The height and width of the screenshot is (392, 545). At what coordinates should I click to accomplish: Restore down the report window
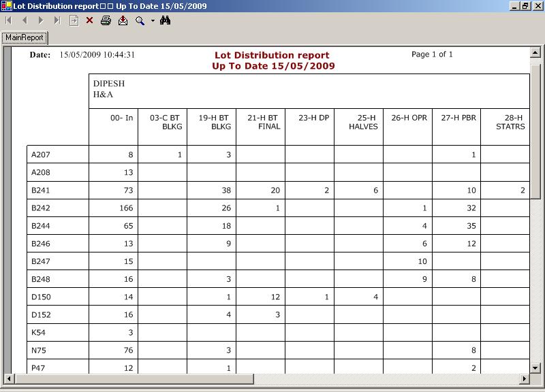click(525, 6)
